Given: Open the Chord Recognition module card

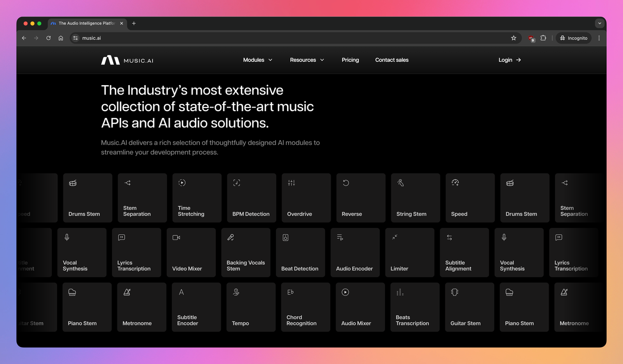Looking at the screenshot, I should tap(306, 307).
